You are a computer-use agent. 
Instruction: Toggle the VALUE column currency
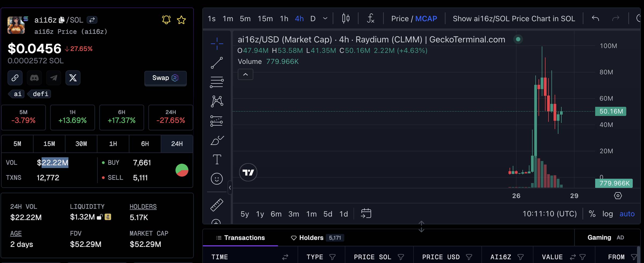click(x=573, y=257)
